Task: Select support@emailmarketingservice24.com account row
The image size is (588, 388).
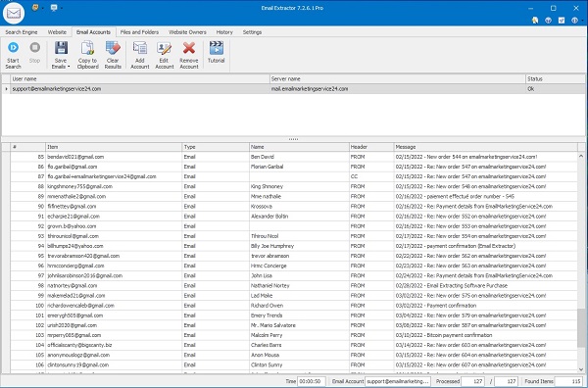Action: [x=293, y=89]
